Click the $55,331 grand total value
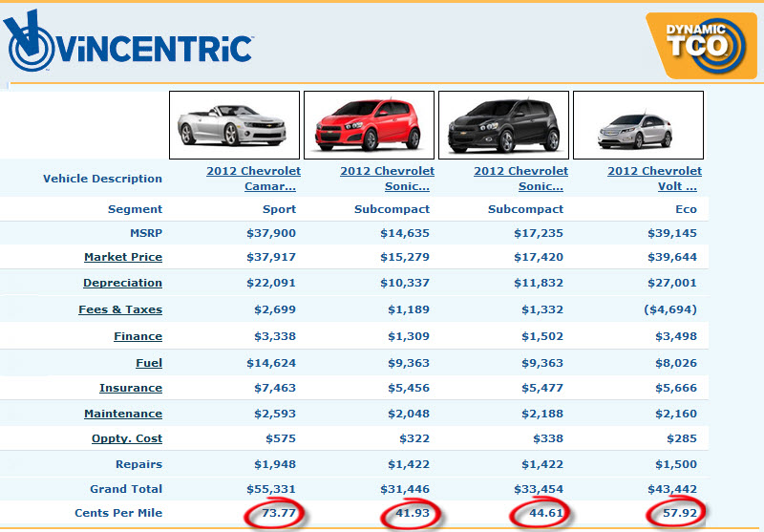This screenshot has height=532, width=764. (x=271, y=489)
